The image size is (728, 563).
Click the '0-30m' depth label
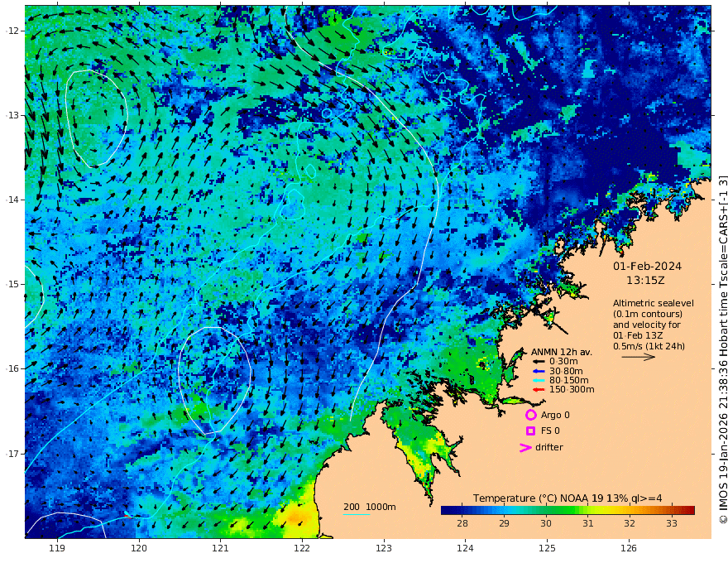563,362
